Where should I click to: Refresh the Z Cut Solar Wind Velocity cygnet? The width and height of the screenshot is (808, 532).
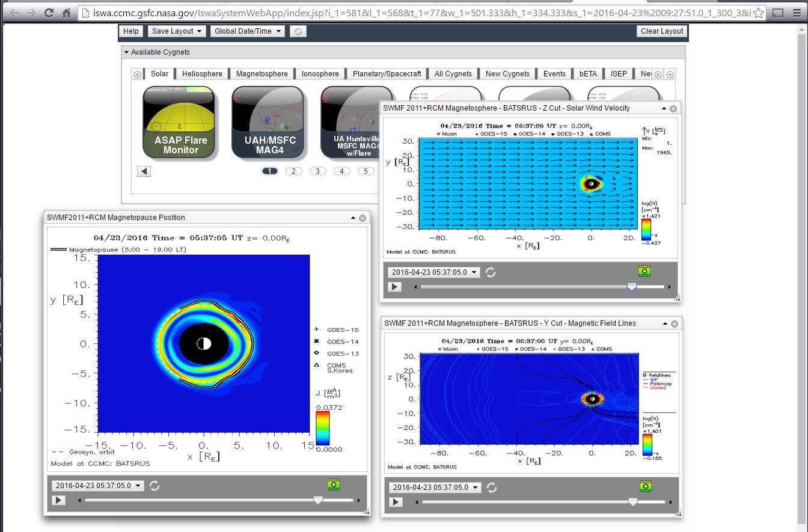pyautogui.click(x=491, y=272)
